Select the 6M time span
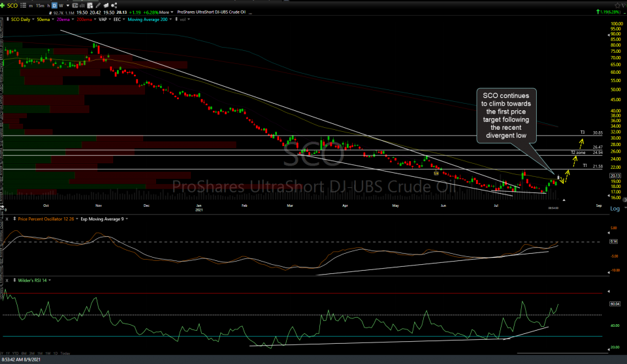Viewport: 627px width, 364px height. [24, 353]
